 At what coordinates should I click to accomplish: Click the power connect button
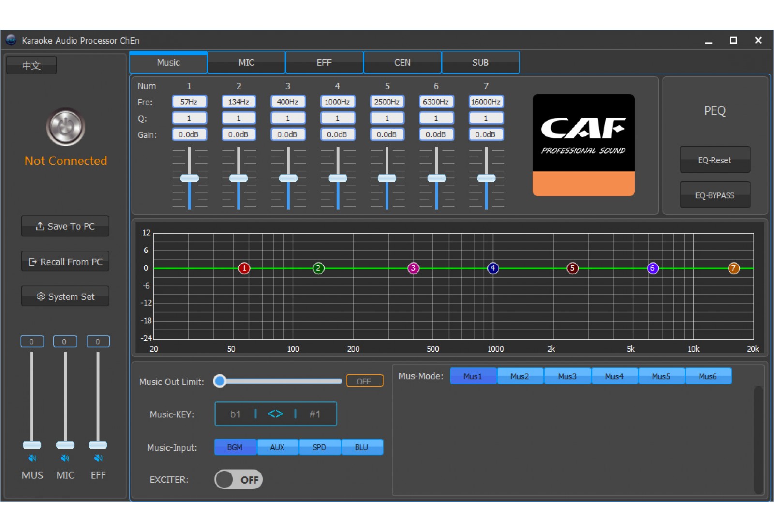(x=66, y=127)
